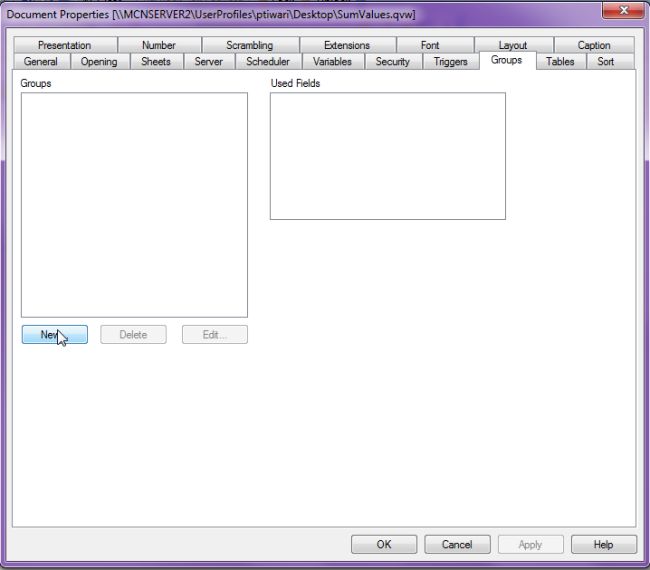Select the Server tab
Viewport: 650px width, 570px height.
[209, 61]
